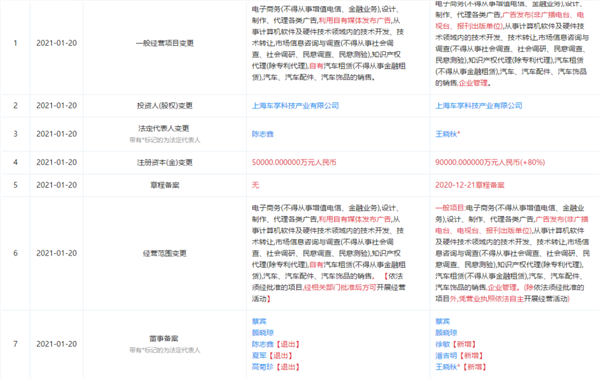Click date 2021-01-20 in row 4
This screenshot has height=379, width=600.
(x=57, y=163)
